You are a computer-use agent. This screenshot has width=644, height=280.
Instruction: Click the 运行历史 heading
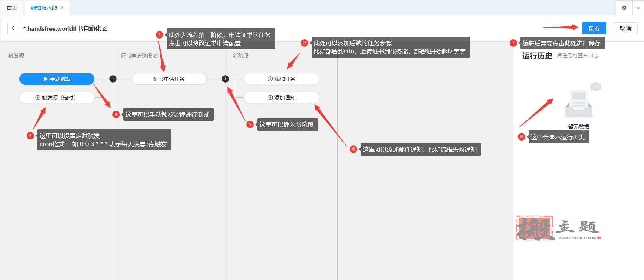(537, 56)
